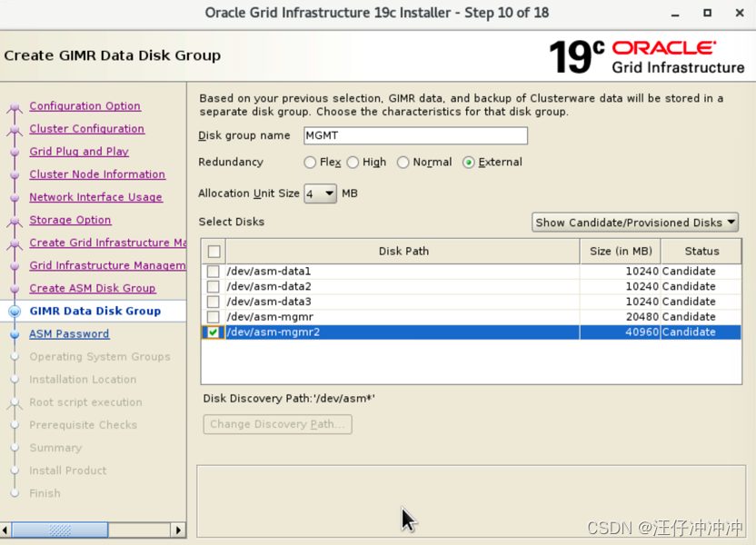Open the ASM Password step
The height and width of the screenshot is (545, 756).
click(x=69, y=334)
